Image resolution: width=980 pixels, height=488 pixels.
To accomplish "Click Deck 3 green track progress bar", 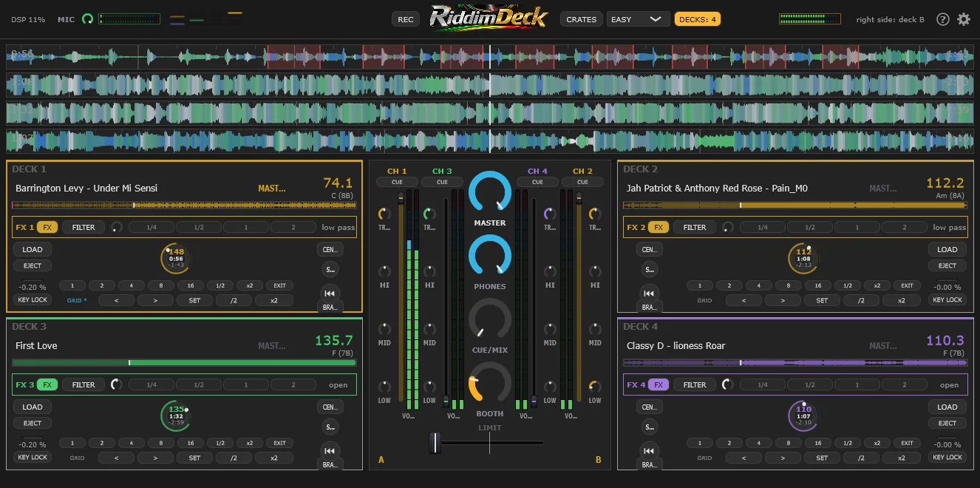I will pyautogui.click(x=184, y=362).
